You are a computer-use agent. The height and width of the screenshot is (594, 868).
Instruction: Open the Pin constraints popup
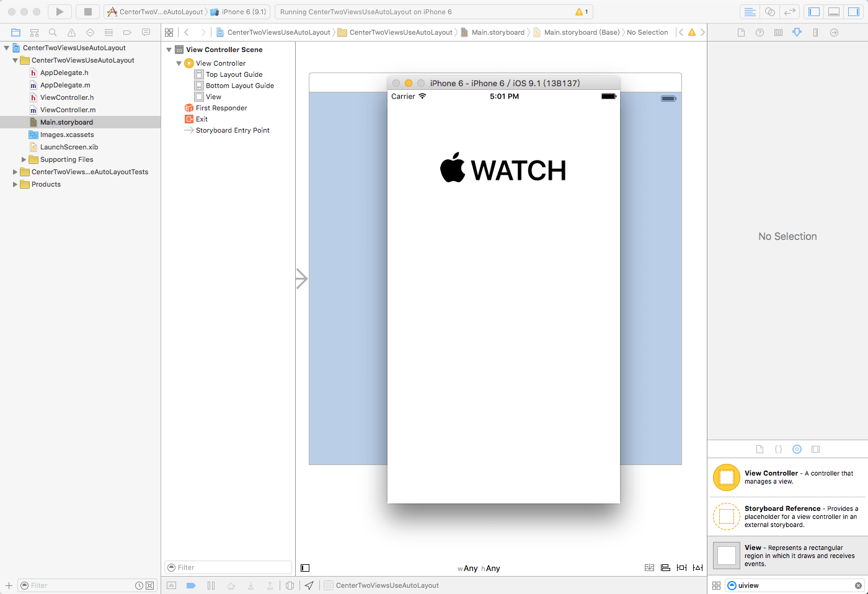click(x=681, y=567)
